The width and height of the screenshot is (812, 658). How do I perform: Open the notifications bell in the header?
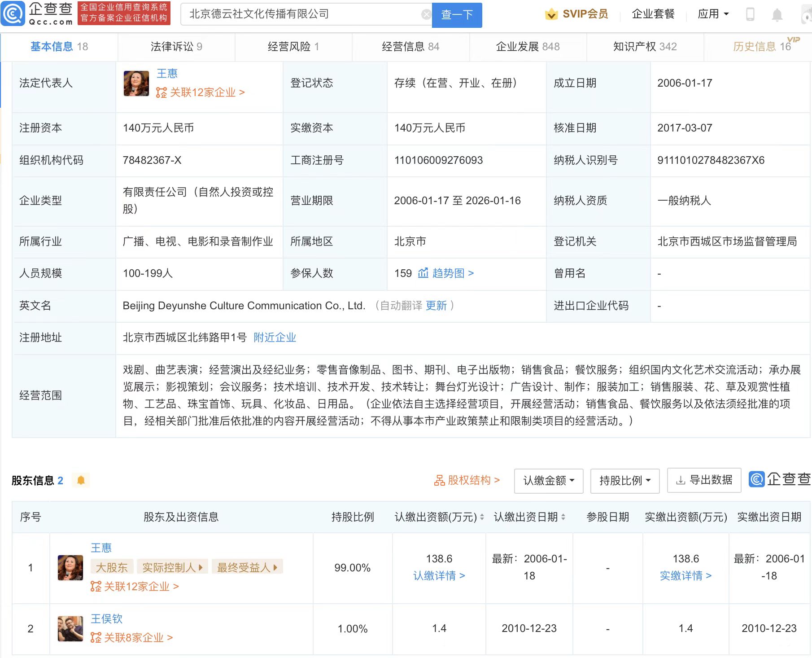coord(777,15)
